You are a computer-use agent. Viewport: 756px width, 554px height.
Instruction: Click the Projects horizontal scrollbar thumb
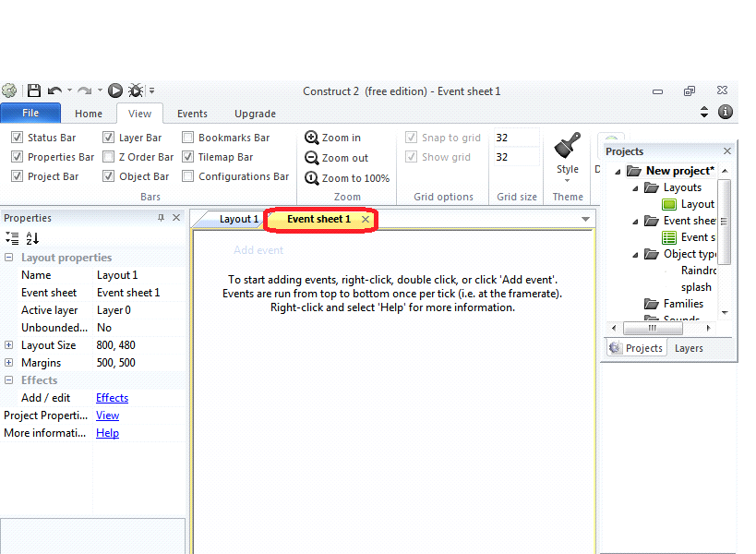coord(653,329)
